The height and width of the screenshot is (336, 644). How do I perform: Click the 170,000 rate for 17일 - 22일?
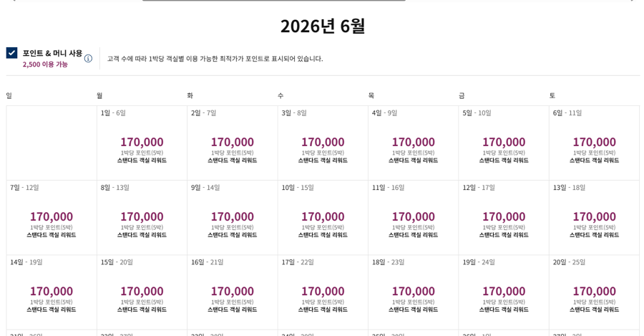pos(323,291)
